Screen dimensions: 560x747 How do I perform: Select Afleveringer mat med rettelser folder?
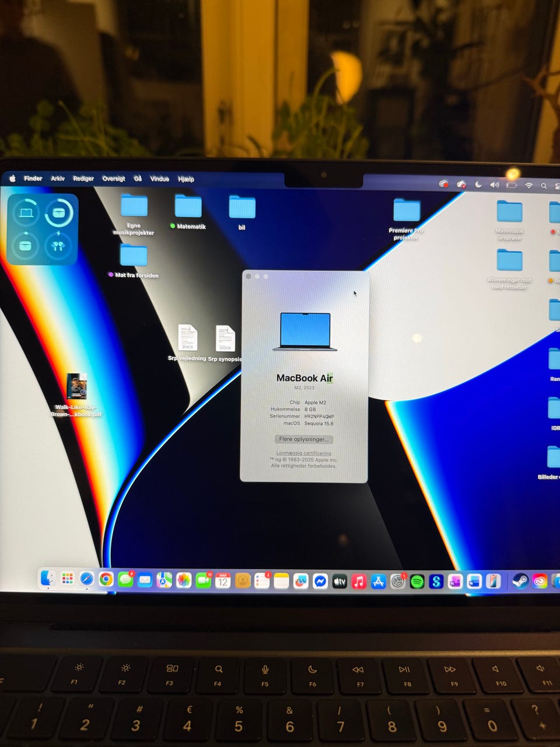coord(509,268)
